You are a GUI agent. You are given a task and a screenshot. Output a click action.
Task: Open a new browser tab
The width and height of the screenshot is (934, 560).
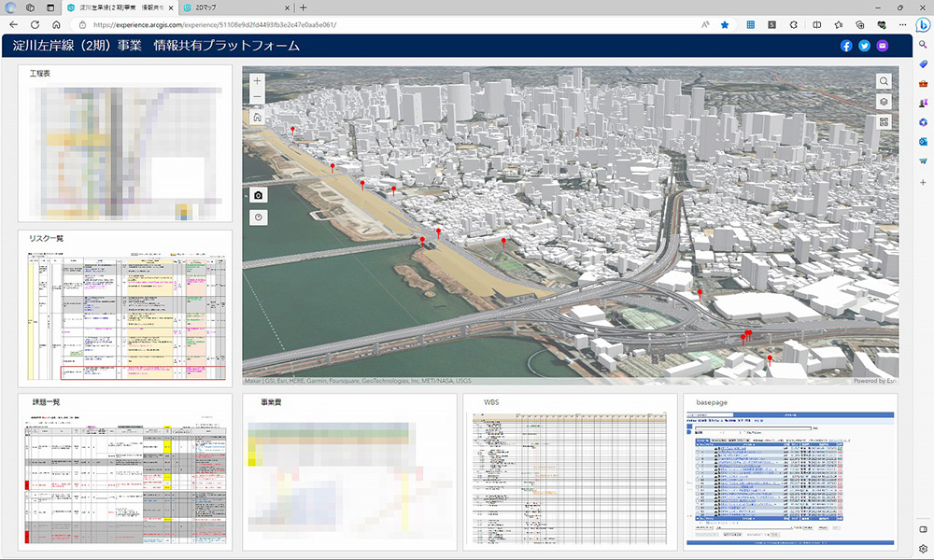click(303, 7)
